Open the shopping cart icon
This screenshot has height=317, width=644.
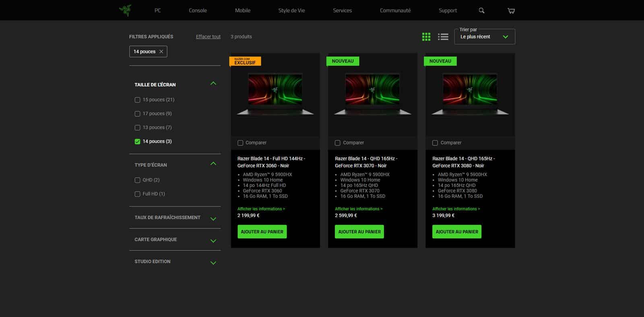[511, 10]
